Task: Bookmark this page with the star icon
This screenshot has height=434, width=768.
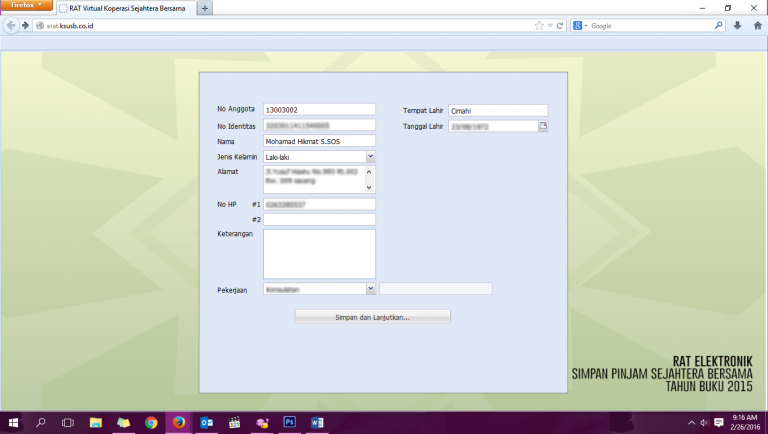Action: click(539, 25)
